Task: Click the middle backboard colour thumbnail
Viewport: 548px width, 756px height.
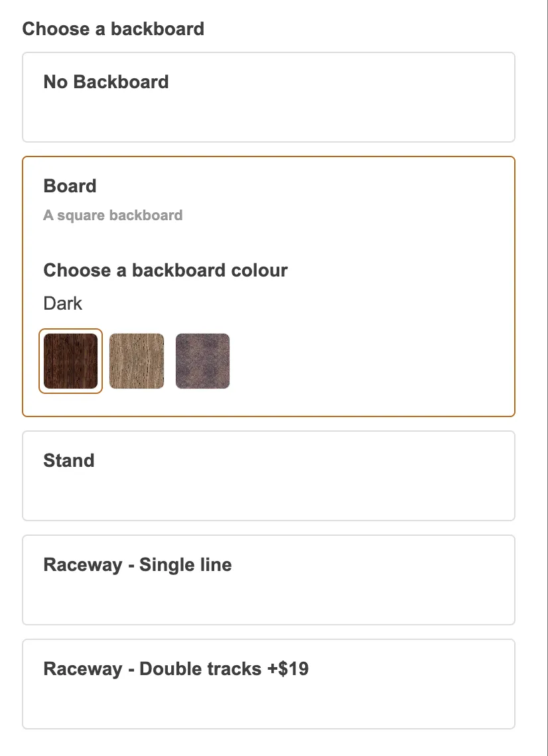Action: click(x=137, y=361)
